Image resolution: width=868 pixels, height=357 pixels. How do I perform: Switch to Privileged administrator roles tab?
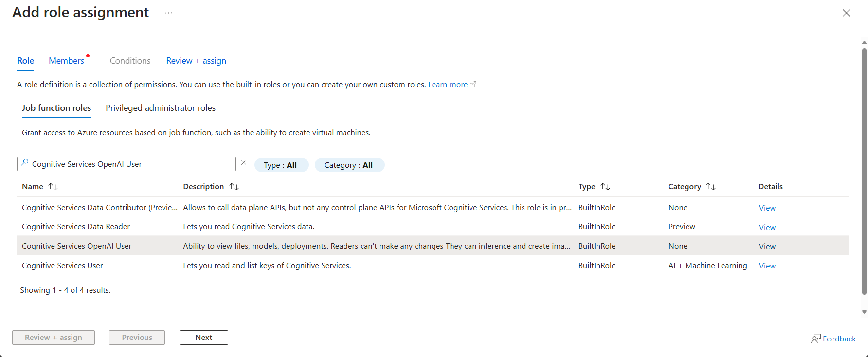click(160, 108)
